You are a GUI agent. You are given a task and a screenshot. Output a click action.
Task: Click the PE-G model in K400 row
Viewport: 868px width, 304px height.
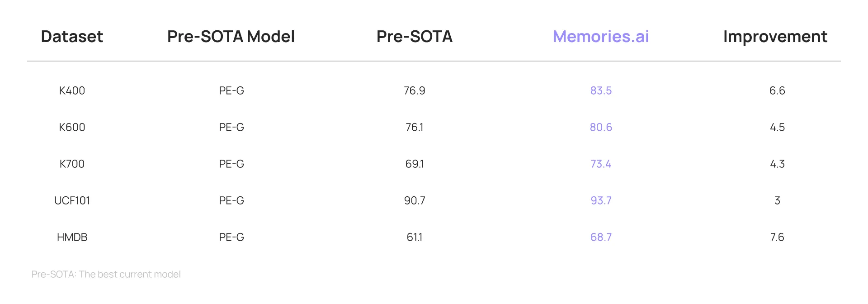pyautogui.click(x=231, y=90)
